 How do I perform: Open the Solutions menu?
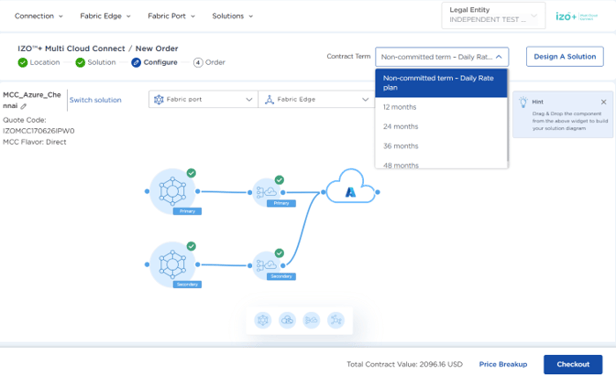[232, 16]
